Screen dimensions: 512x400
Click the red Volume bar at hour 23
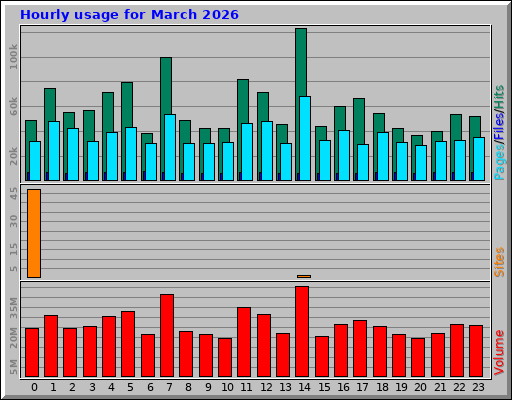(476, 351)
